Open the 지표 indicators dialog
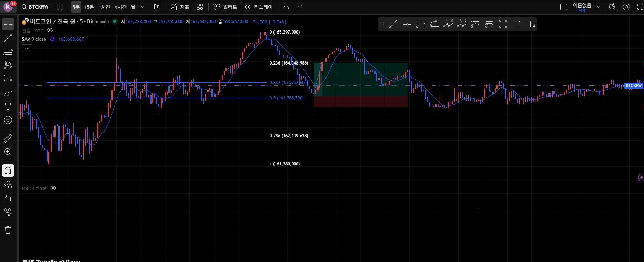 pyautogui.click(x=180, y=7)
